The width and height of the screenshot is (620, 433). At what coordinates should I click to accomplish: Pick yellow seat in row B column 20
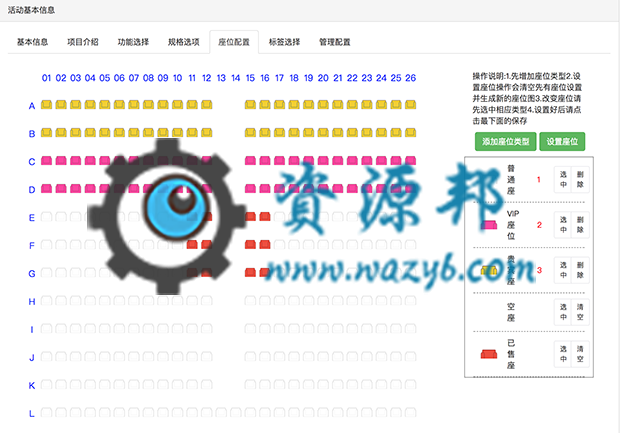pos(323,132)
